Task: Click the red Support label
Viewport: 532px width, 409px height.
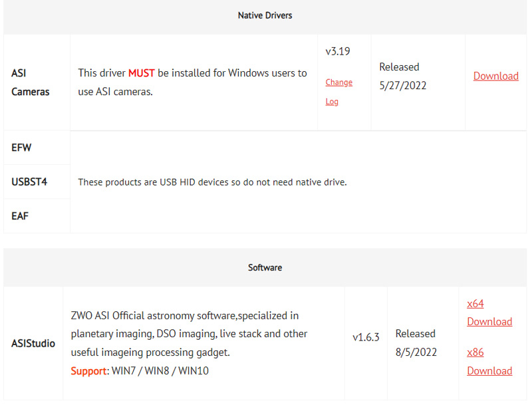Action: tap(88, 371)
